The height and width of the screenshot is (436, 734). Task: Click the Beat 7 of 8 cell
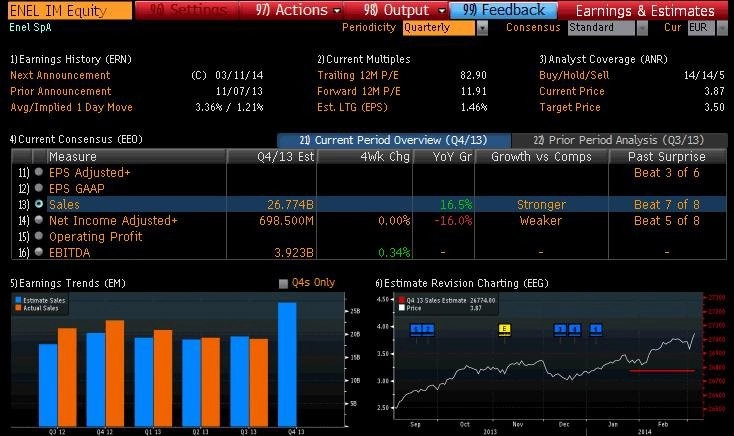[667, 205]
